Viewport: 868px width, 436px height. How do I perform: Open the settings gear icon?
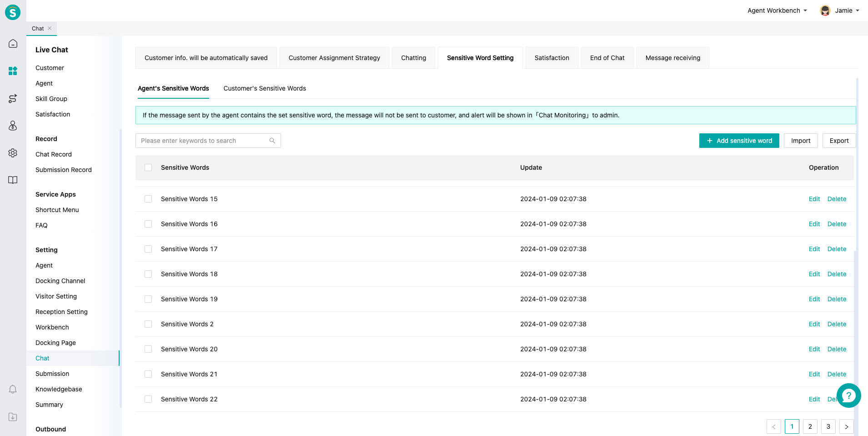point(13,153)
